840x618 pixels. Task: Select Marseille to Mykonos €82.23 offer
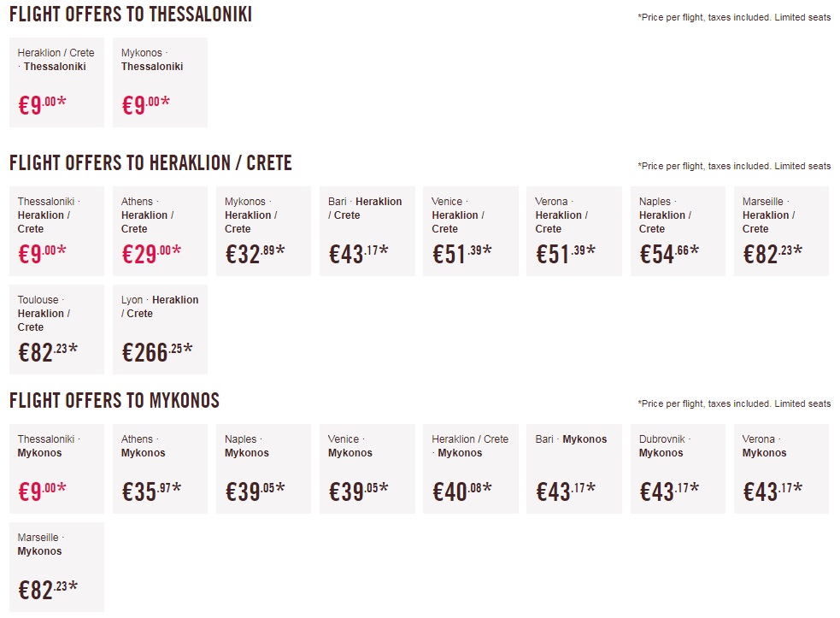(56, 568)
